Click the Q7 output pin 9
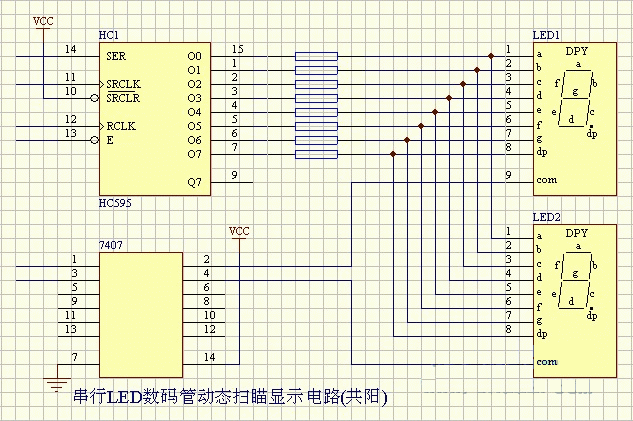The width and height of the screenshot is (633, 421). click(x=232, y=182)
